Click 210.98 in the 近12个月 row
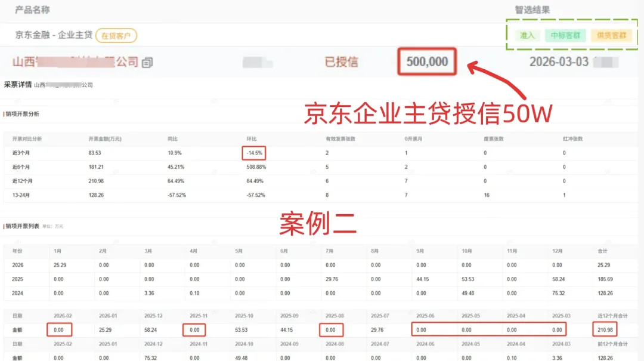The width and height of the screenshot is (644, 361). [95, 181]
